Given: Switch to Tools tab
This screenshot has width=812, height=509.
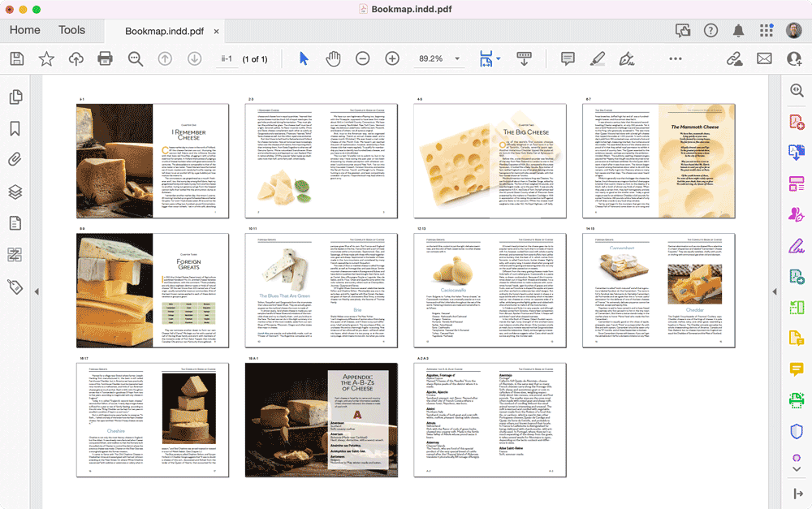Looking at the screenshot, I should pyautogui.click(x=71, y=30).
